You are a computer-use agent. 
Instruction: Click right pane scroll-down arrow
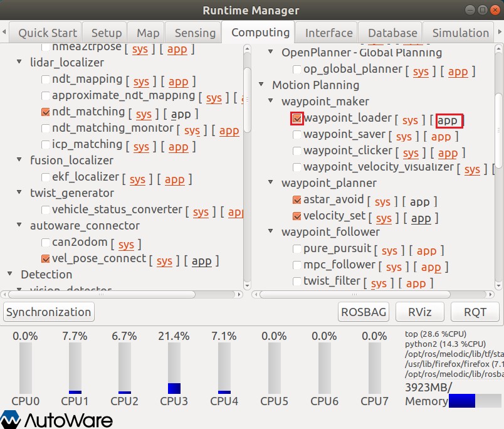(498, 285)
